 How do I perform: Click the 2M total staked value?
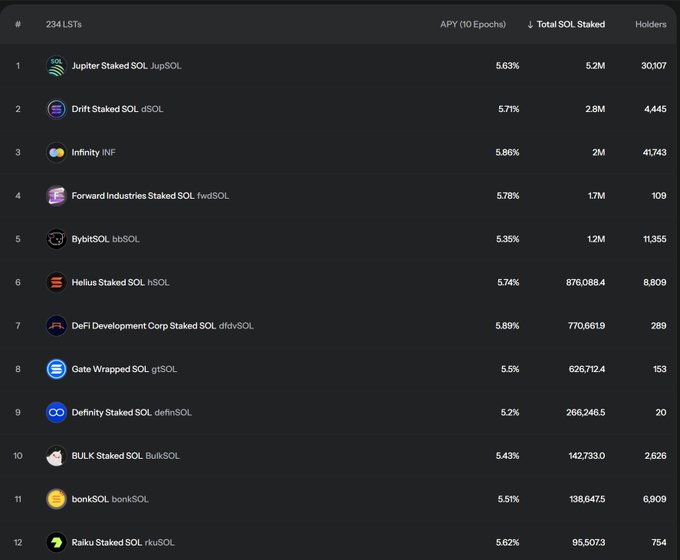click(599, 152)
